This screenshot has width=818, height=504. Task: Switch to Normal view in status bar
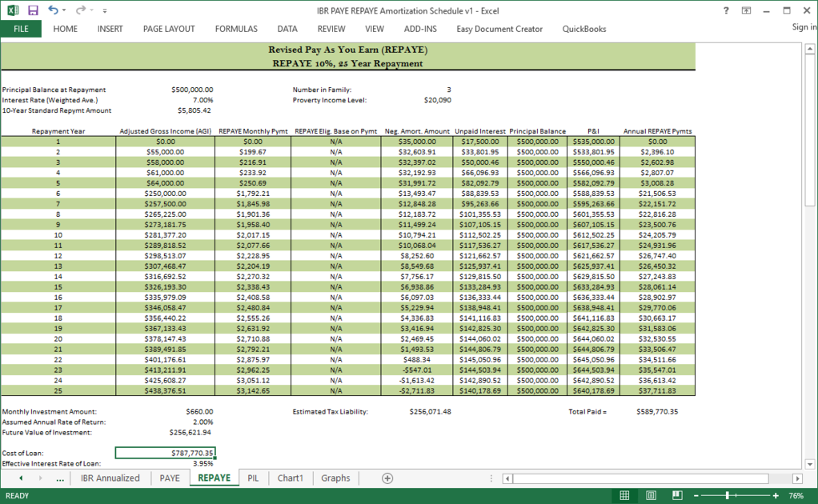(x=624, y=496)
